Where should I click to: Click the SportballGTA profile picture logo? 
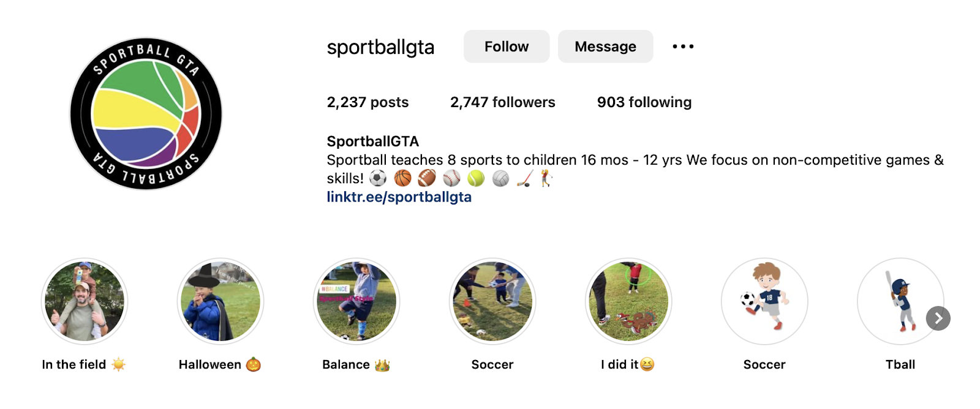coord(146,114)
